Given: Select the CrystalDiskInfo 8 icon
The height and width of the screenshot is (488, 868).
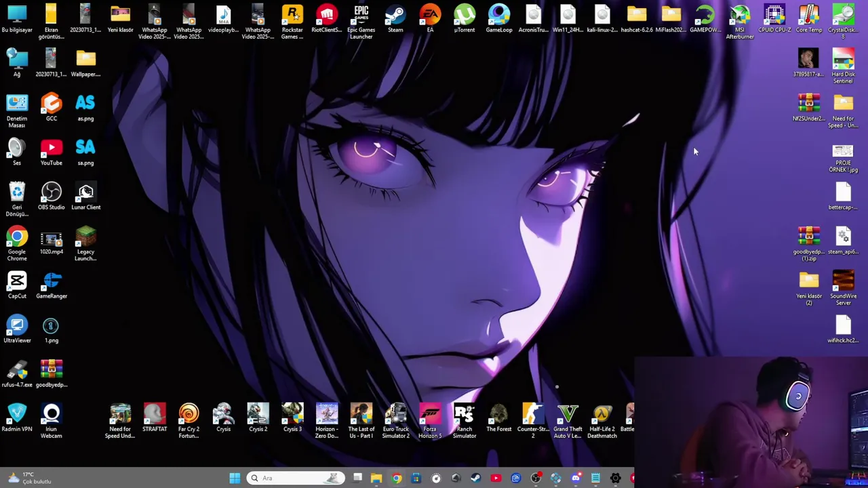Looking at the screenshot, I should tap(843, 22).
